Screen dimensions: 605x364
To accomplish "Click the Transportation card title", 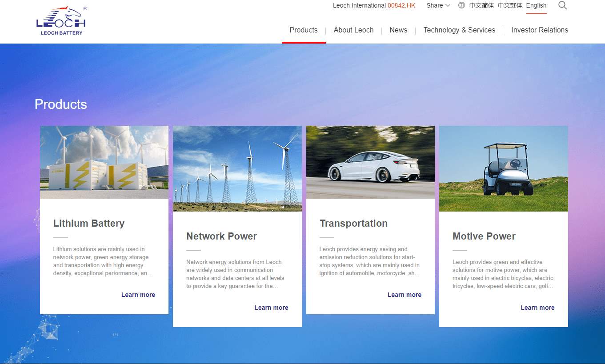I will [x=353, y=224].
